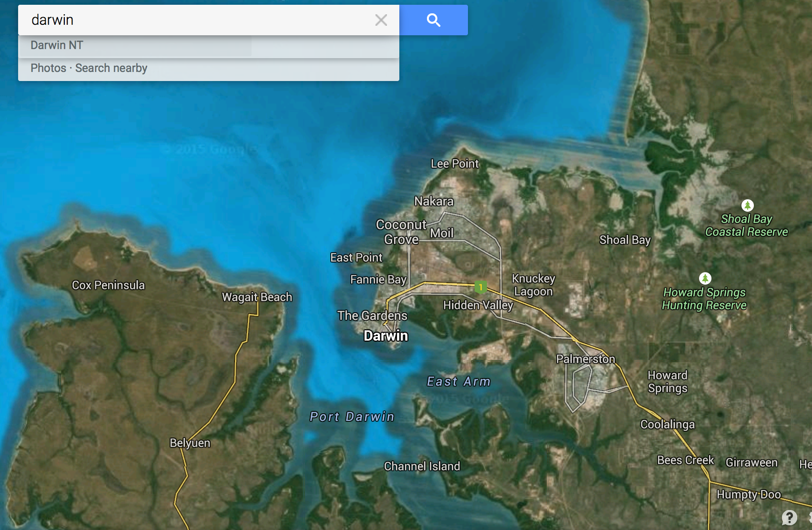
Task: Click the Channel Island label
Action: (x=422, y=466)
